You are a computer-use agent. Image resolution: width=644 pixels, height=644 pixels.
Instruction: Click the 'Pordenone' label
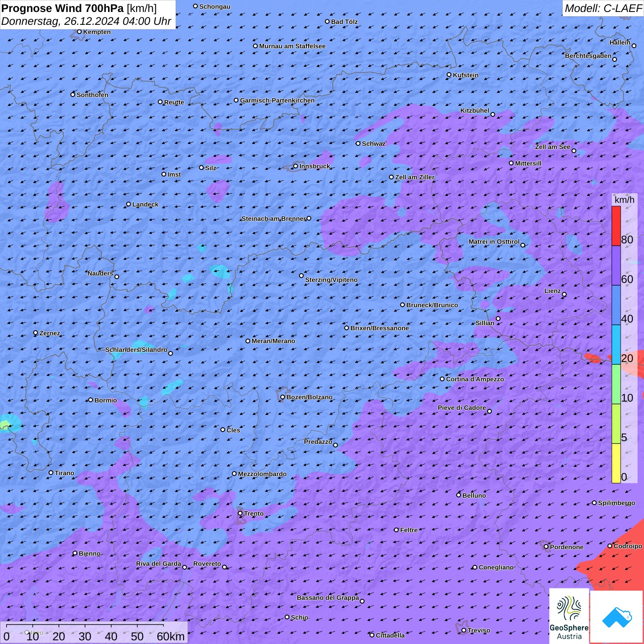pos(566,547)
